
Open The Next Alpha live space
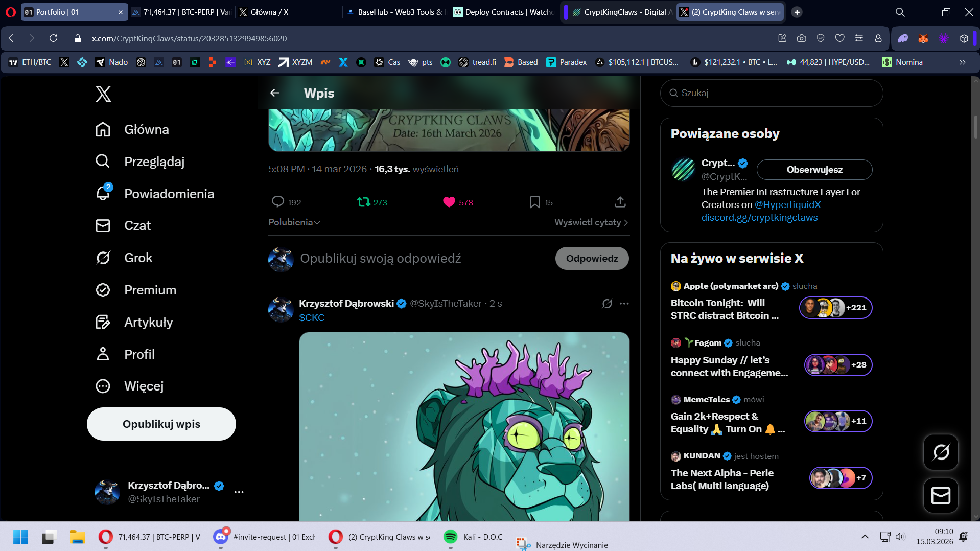771,472
